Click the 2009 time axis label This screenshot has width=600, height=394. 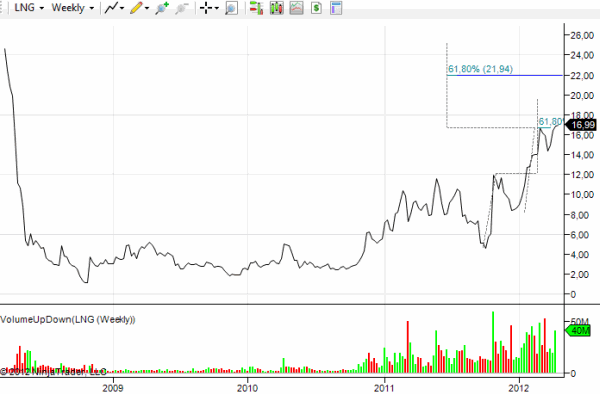(x=113, y=388)
